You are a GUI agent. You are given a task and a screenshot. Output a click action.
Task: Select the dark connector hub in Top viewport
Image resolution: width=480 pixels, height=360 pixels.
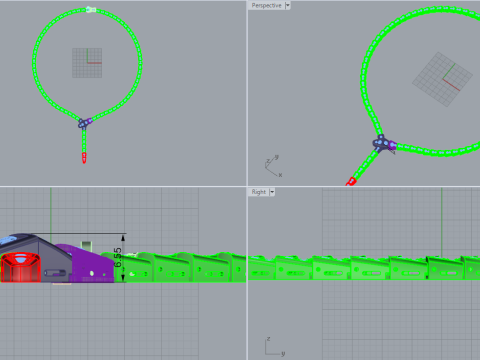pos(83,123)
